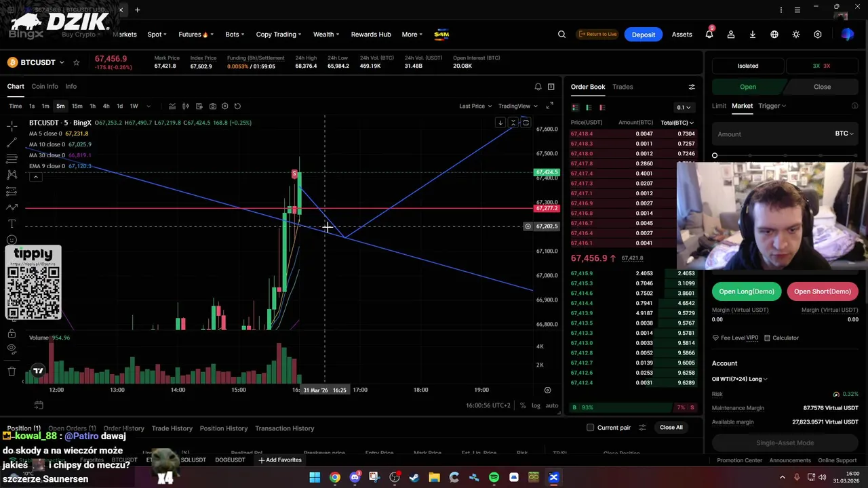The height and width of the screenshot is (488, 868).
Task: Expand BTCUSDT pair selector dropdown
Action: point(62,62)
